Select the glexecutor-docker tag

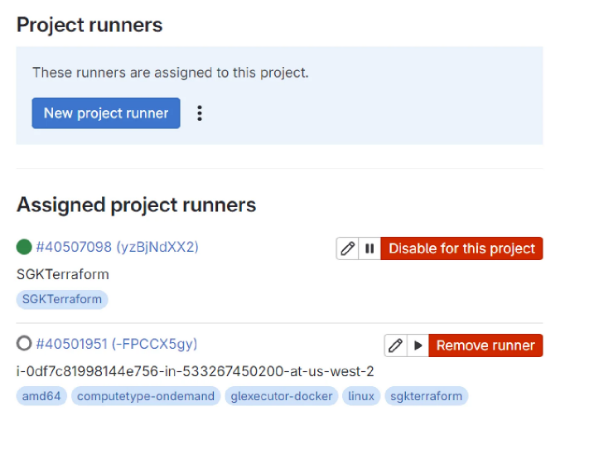[x=281, y=396]
